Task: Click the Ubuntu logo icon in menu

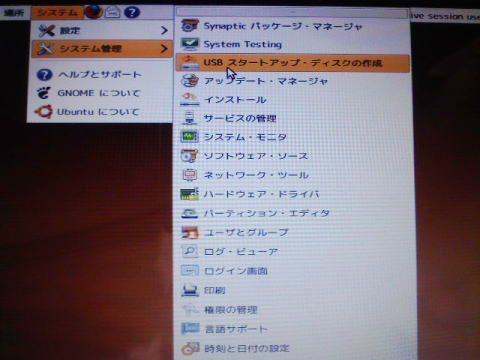Action: 44,112
